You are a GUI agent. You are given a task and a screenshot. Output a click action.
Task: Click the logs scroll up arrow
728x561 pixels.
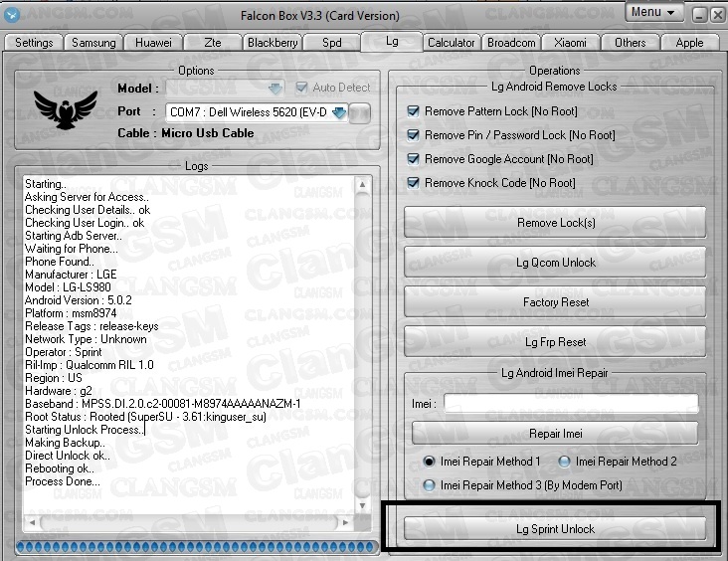[363, 185]
